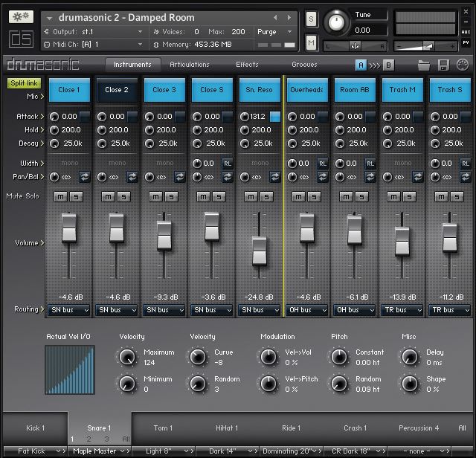The width and height of the screenshot is (476, 458).
Task: Open the Midi Ch dropdown
Action: click(x=93, y=45)
